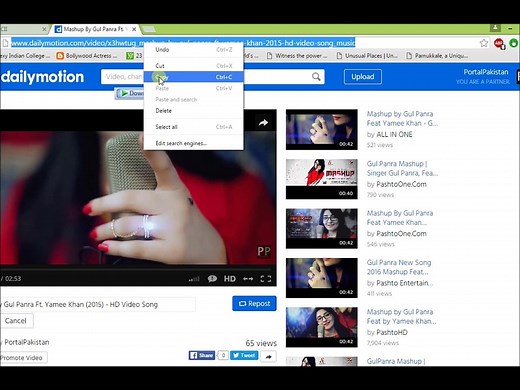Image resolution: width=520 pixels, height=390 pixels.
Task: Click the highlighted address bar URL
Action: tap(183, 43)
